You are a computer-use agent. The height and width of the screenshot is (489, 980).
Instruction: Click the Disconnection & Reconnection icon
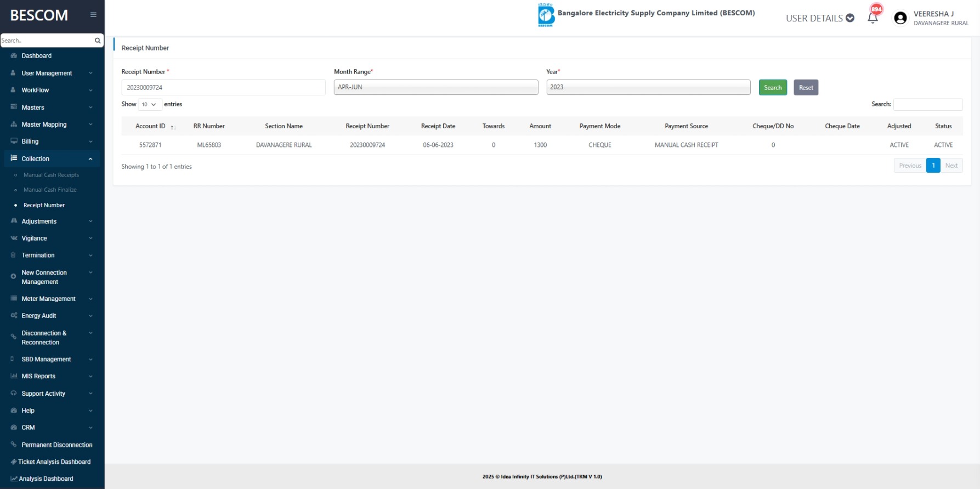coord(13,337)
